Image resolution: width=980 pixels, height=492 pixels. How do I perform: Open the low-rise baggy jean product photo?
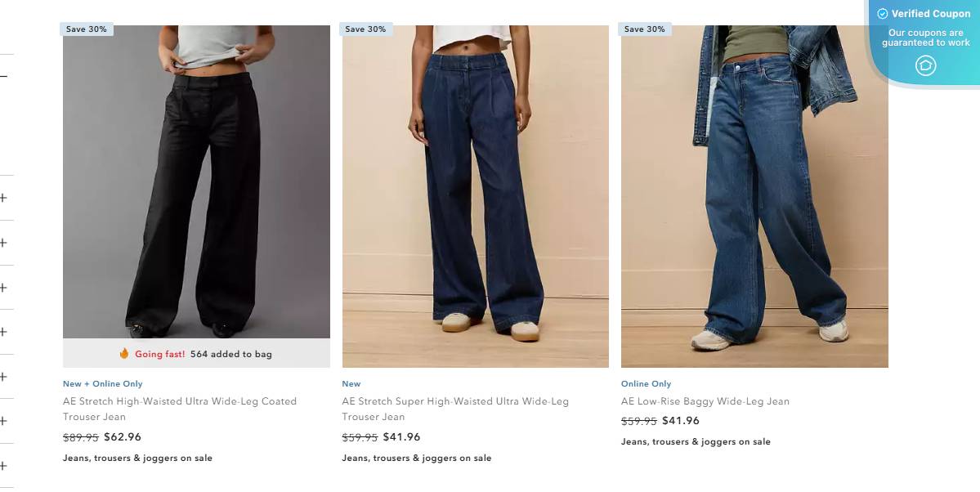click(x=754, y=196)
